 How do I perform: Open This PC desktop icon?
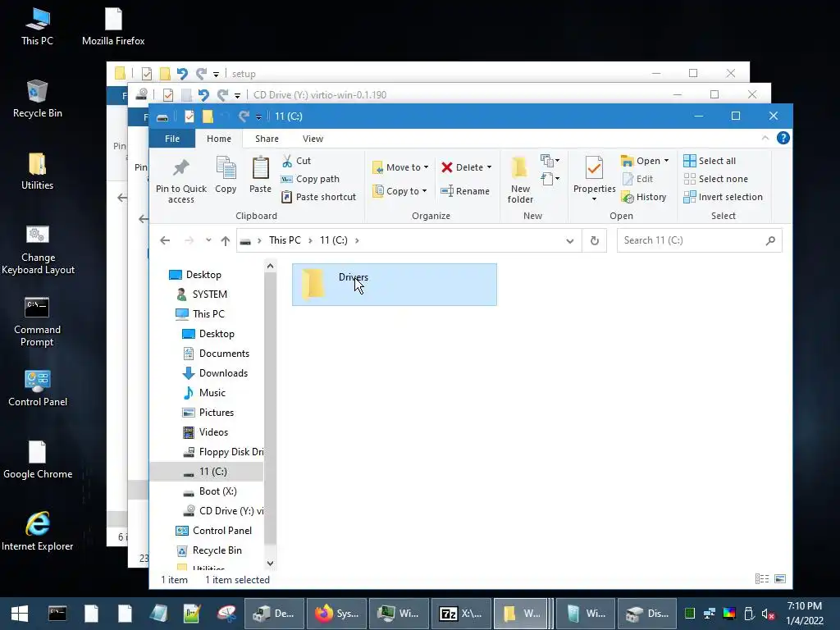(x=38, y=27)
